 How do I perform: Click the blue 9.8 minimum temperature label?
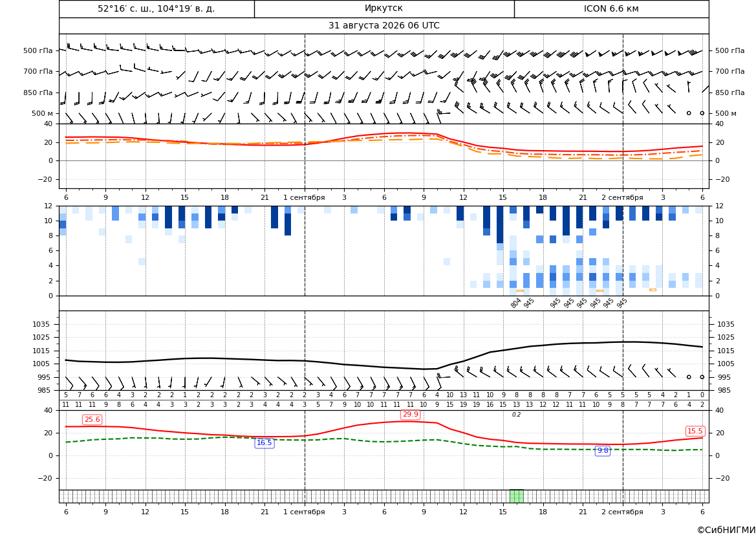pyautogui.click(x=603, y=450)
